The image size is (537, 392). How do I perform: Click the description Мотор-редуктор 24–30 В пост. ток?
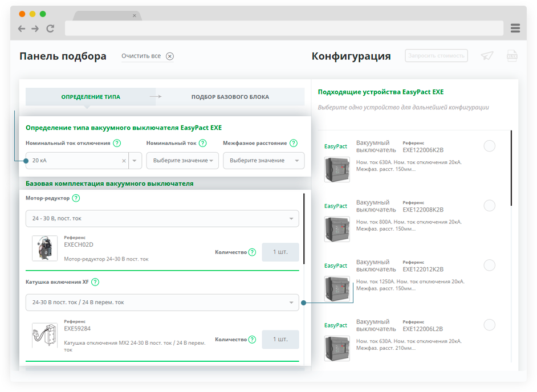point(106,259)
